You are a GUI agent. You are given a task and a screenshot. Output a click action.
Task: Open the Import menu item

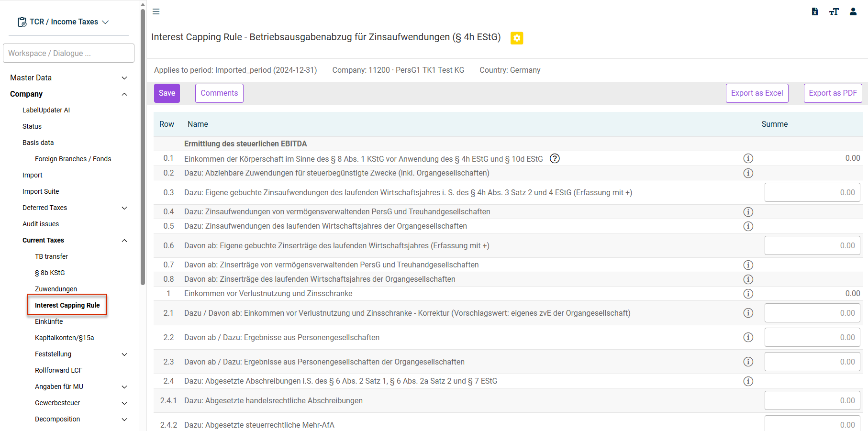(33, 175)
